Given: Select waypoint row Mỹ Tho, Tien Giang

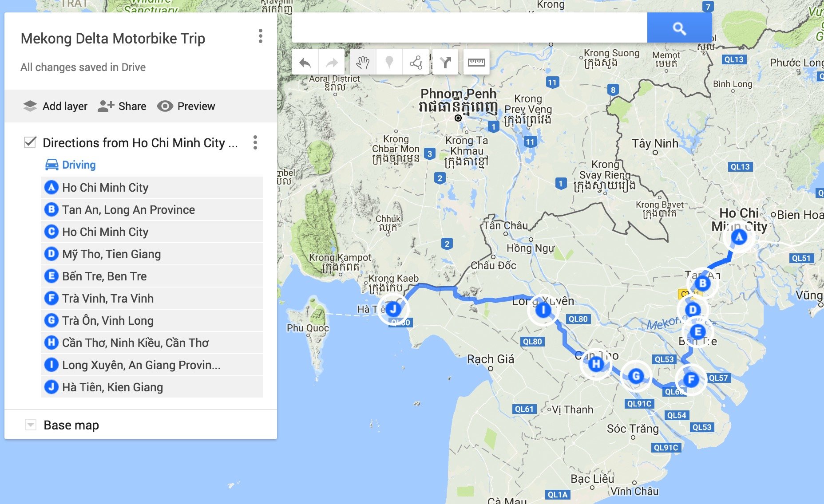Looking at the screenshot, I should [x=152, y=254].
